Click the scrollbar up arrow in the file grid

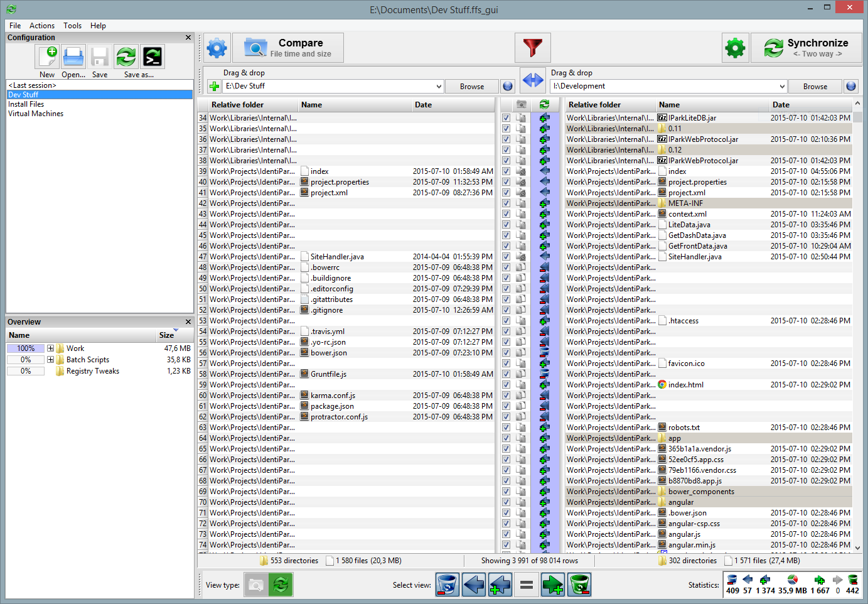coord(857,104)
